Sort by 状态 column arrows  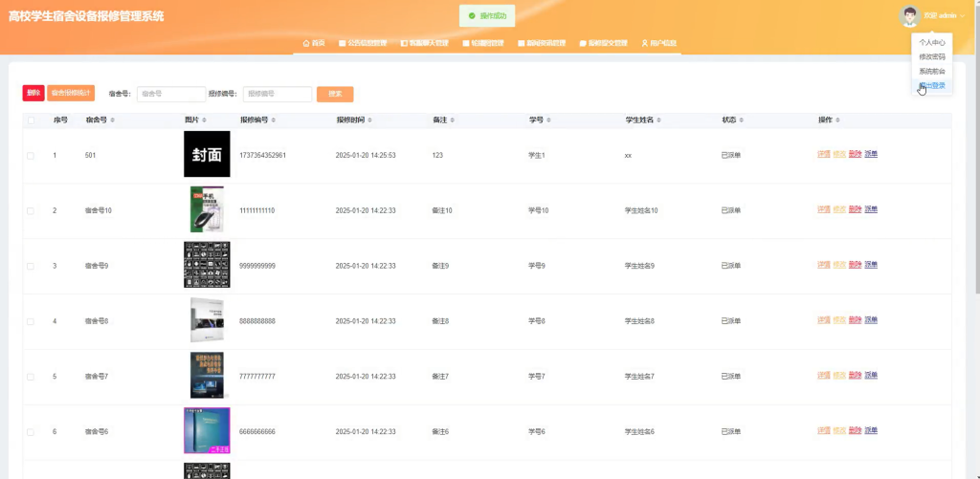pos(742,120)
